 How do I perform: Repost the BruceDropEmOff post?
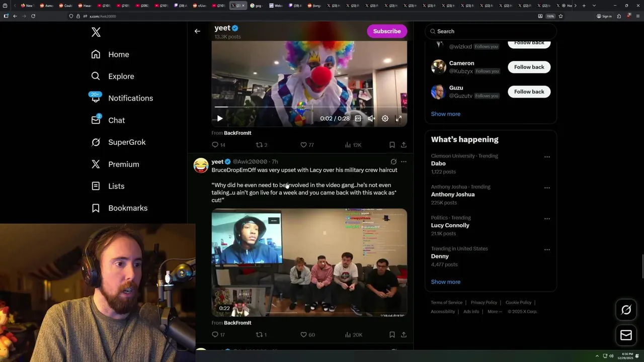point(262,335)
